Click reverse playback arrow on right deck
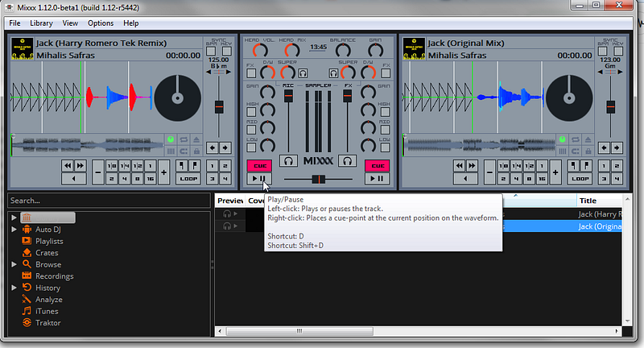The image size is (644, 348). click(x=466, y=179)
